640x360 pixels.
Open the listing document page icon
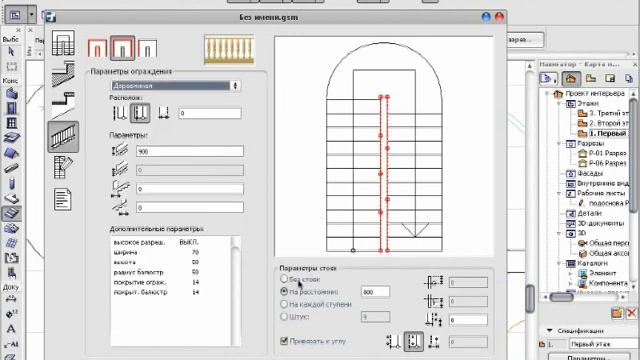pyautogui.click(x=63, y=199)
